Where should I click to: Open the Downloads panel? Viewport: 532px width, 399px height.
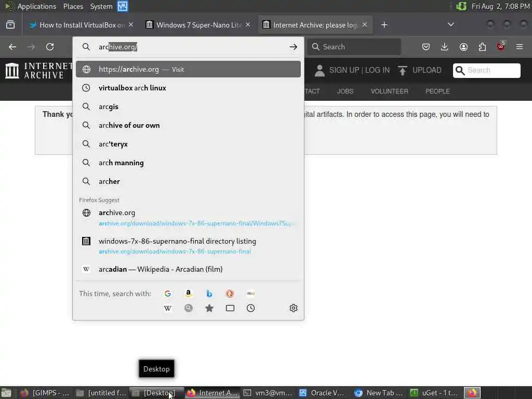445,47
